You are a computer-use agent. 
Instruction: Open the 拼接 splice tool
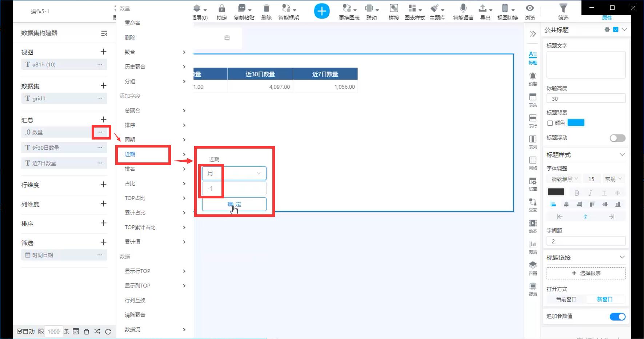(394, 12)
